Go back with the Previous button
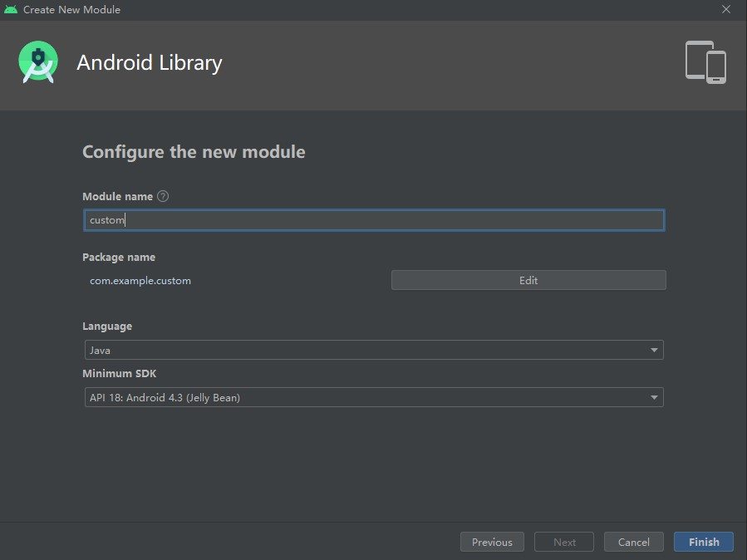This screenshot has height=560, width=747. pos(492,542)
